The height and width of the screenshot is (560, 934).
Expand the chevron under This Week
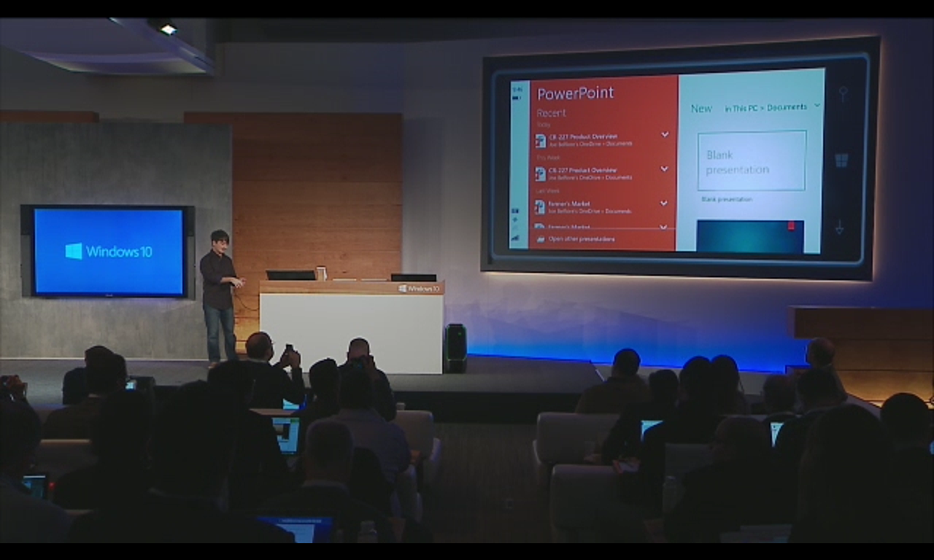click(665, 168)
